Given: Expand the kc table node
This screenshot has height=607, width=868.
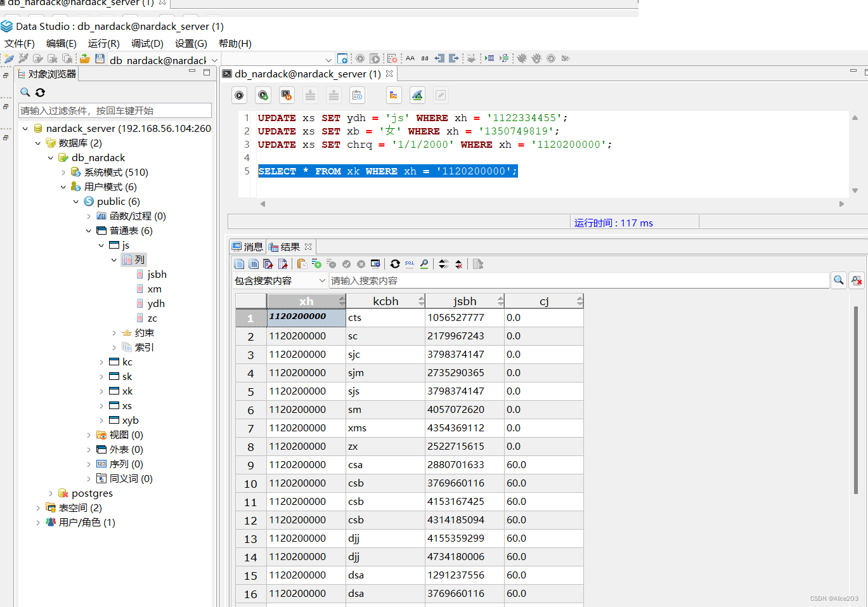Looking at the screenshot, I should pos(101,362).
